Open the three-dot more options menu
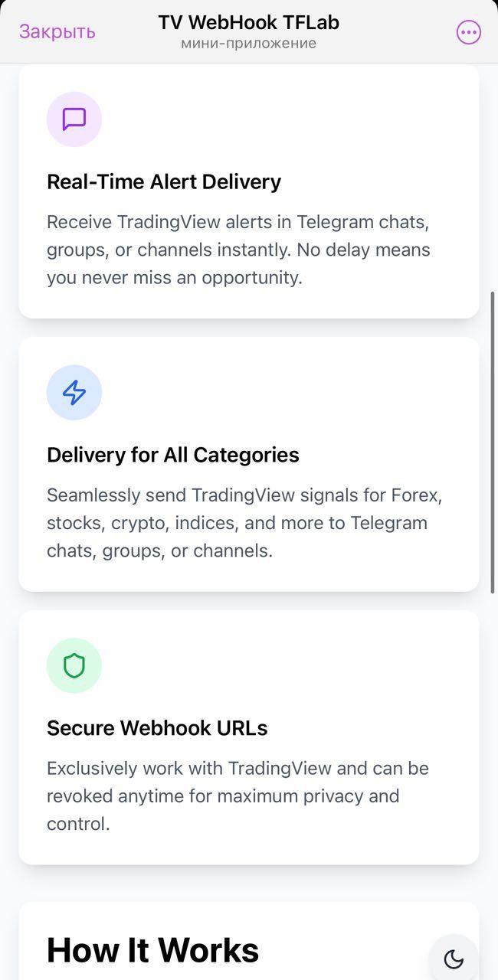The image size is (498, 980). click(468, 32)
